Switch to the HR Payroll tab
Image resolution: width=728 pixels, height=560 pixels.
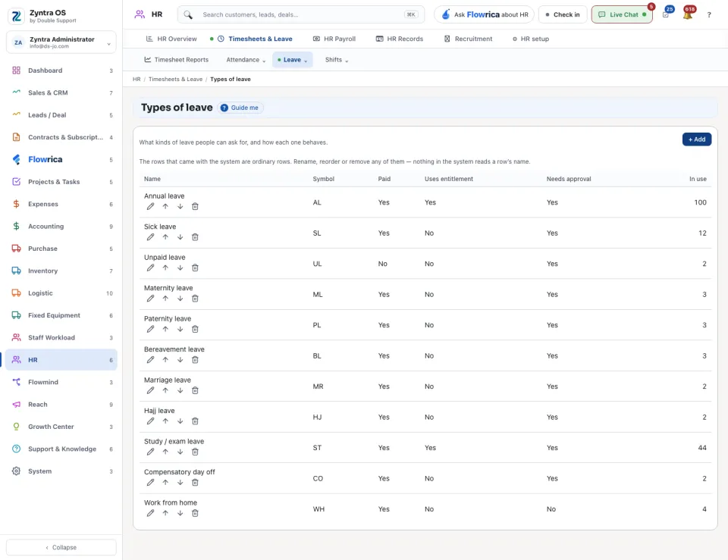coord(334,39)
